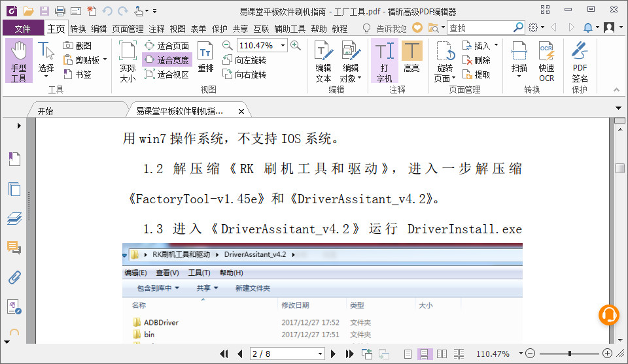Select the Hand tool (手型工具)
This screenshot has height=364, width=628.
tap(19, 61)
